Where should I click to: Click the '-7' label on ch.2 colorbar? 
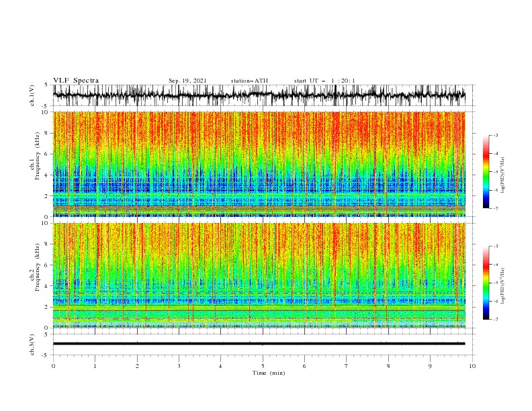click(x=496, y=319)
